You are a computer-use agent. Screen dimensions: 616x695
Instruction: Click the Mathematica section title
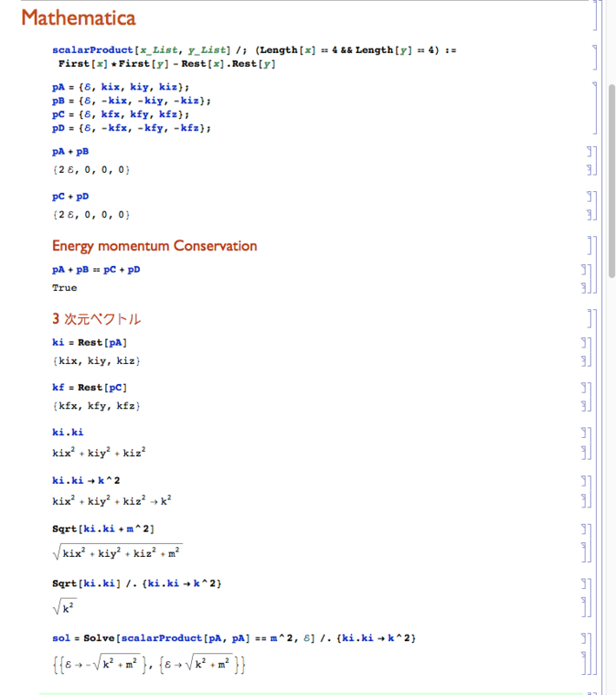78,17
